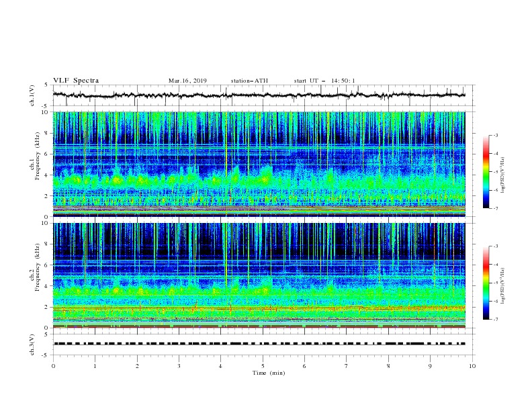Click the ch.1 voltage waveform trace

tap(259, 95)
